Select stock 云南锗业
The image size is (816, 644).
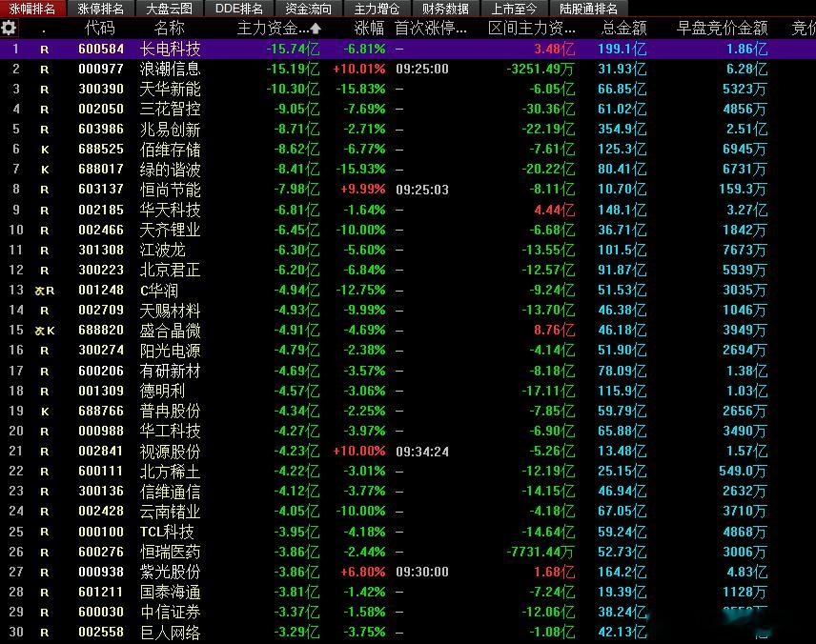click(x=171, y=512)
